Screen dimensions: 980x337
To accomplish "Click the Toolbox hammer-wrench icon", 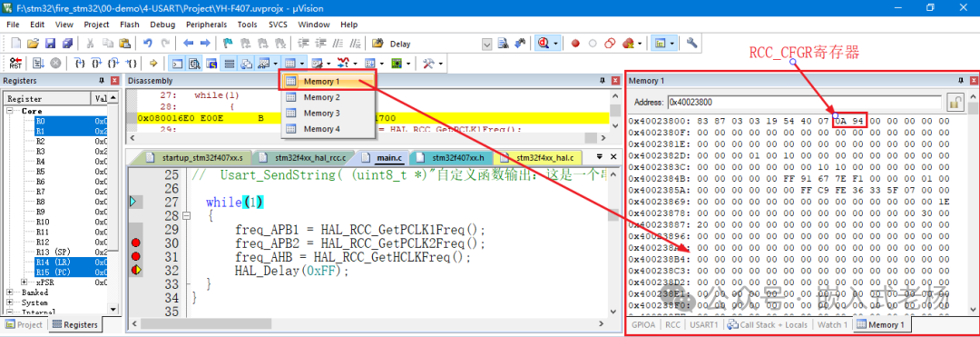I will (x=428, y=64).
